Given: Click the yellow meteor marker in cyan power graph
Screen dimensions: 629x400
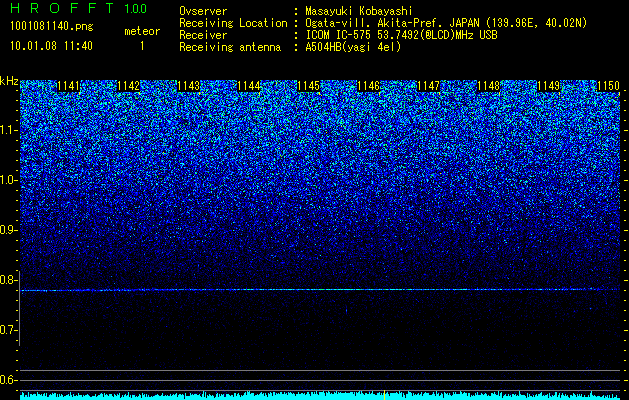Looking at the screenshot, I should tap(384, 394).
